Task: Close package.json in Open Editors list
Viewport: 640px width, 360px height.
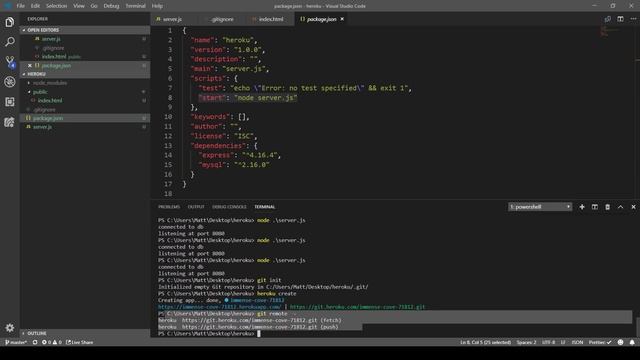Action: (x=30, y=65)
